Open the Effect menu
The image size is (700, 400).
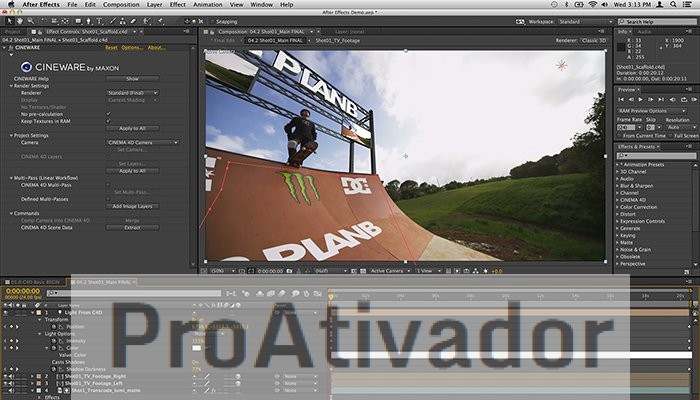(177, 4)
